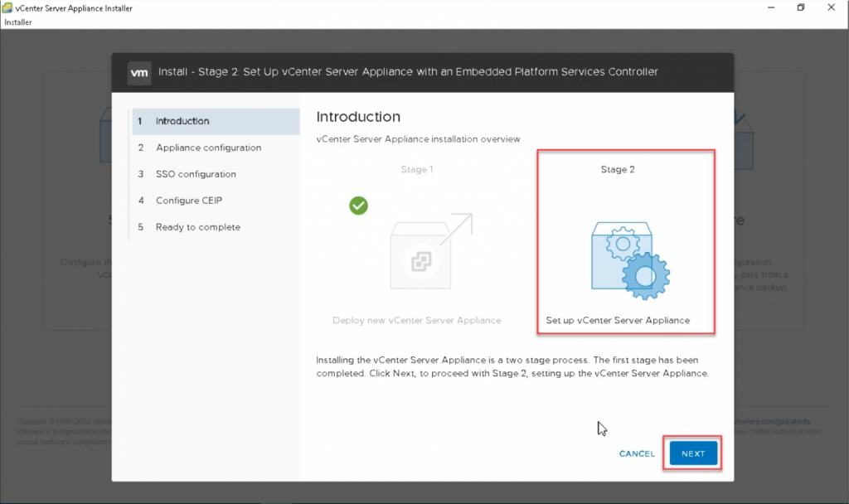This screenshot has height=504, width=849.
Task: Restore down the installer window
Action: tap(801, 7)
